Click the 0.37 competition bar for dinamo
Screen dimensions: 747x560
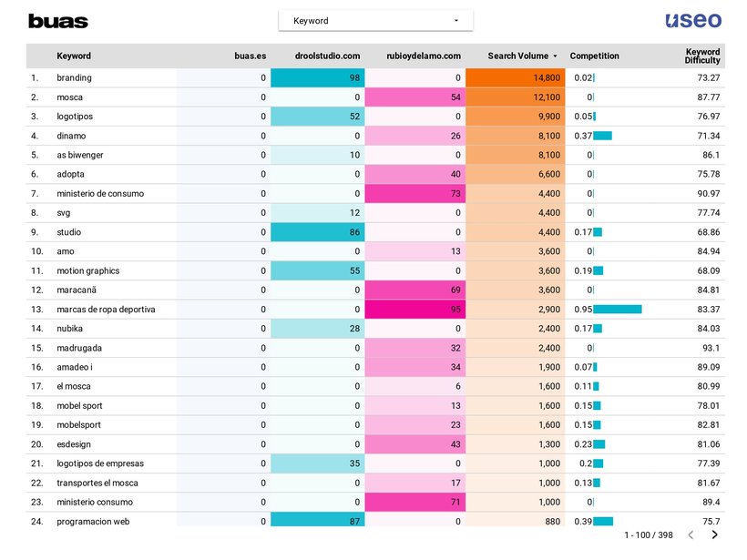[x=603, y=136]
